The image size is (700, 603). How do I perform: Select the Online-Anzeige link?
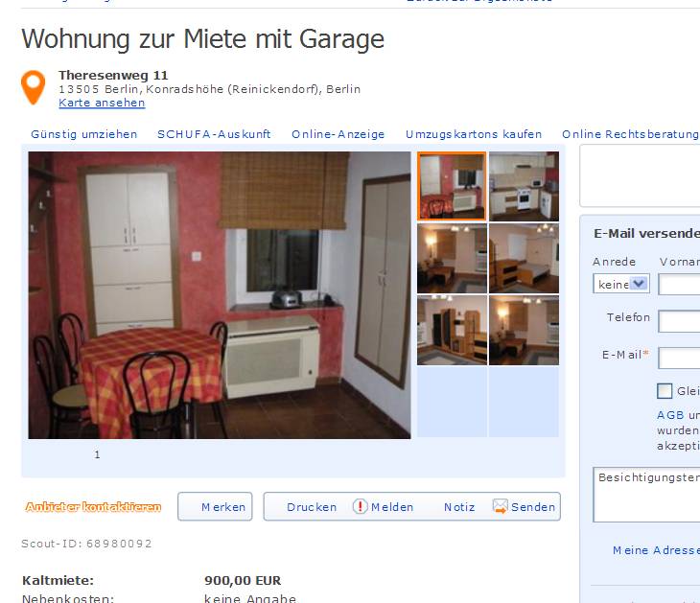click(x=338, y=134)
